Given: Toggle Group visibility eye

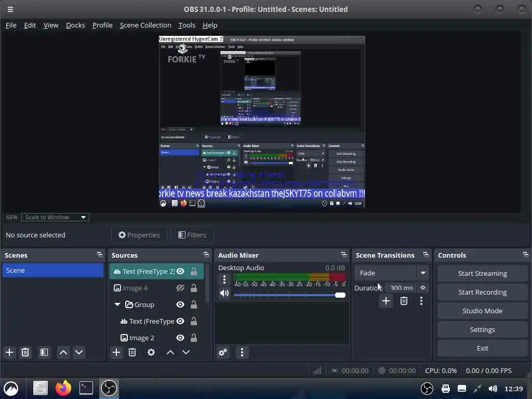Looking at the screenshot, I should pyautogui.click(x=180, y=304).
